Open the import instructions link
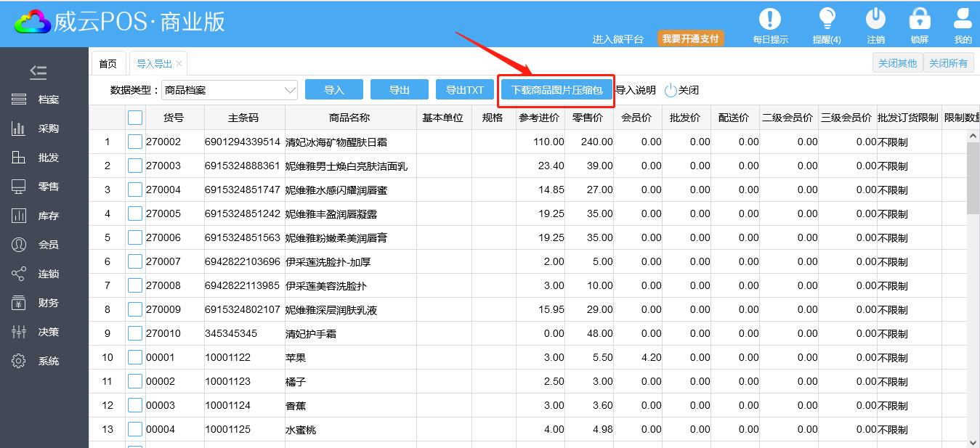The height and width of the screenshot is (448, 980). point(636,90)
